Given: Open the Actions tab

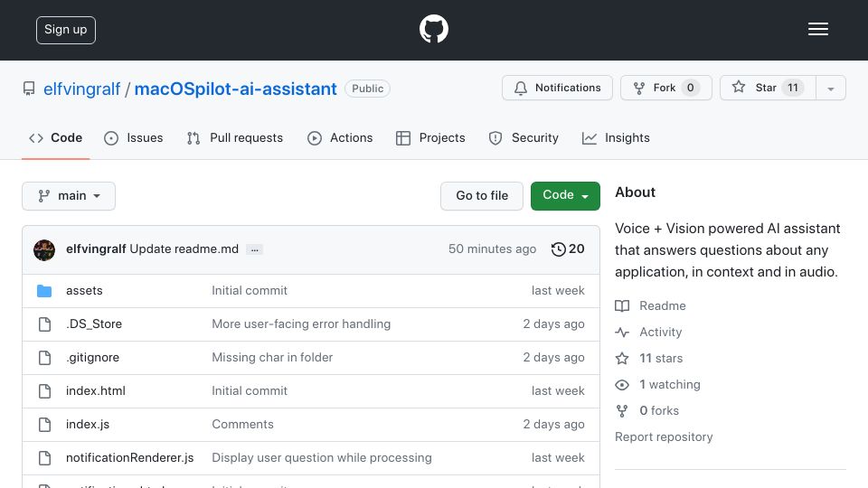Looking at the screenshot, I should [340, 137].
